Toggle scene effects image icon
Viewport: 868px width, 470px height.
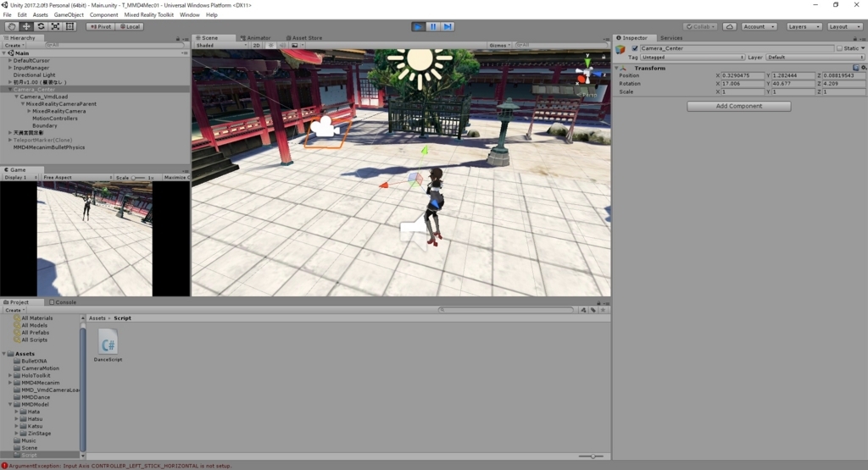click(295, 46)
